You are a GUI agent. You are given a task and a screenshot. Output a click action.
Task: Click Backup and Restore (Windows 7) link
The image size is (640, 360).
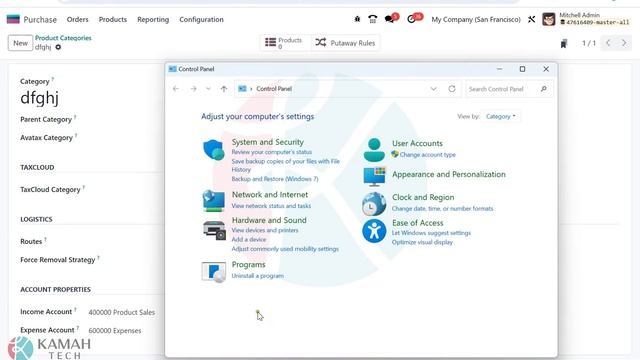275,179
